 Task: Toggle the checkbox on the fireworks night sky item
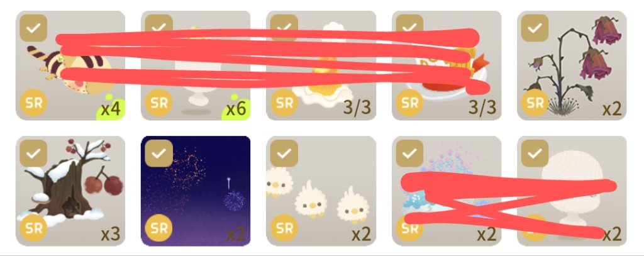[x=158, y=153]
